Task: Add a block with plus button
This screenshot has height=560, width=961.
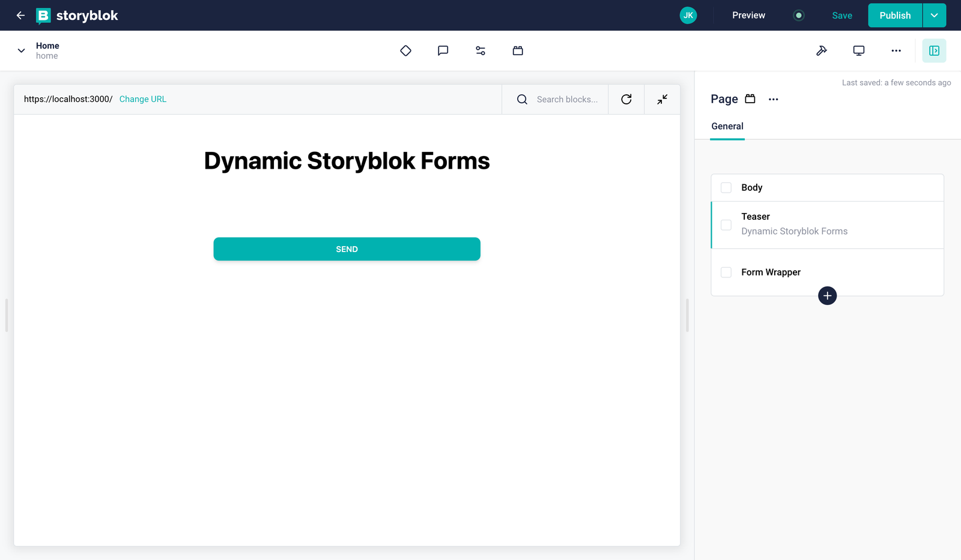Action: click(828, 296)
